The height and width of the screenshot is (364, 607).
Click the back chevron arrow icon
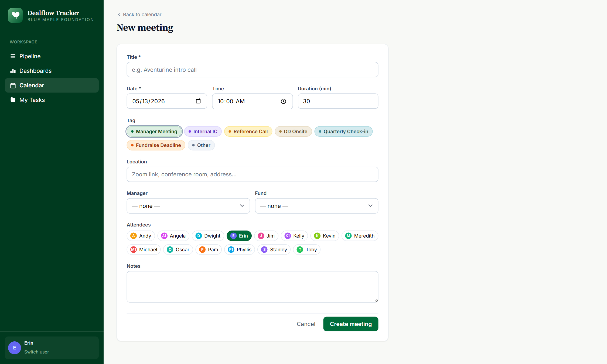[119, 15]
